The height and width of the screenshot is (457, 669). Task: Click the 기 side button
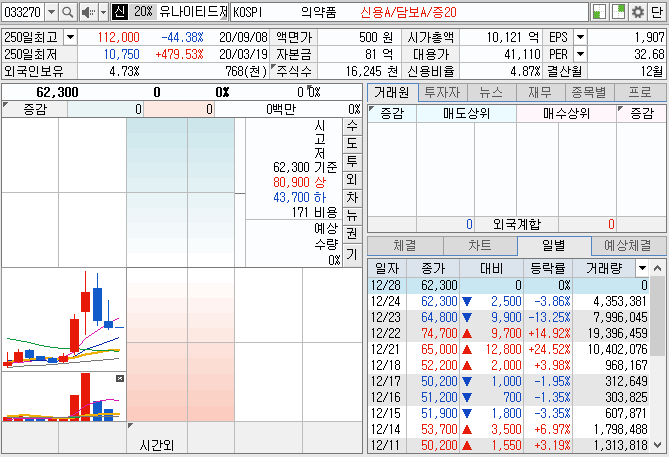(x=352, y=255)
